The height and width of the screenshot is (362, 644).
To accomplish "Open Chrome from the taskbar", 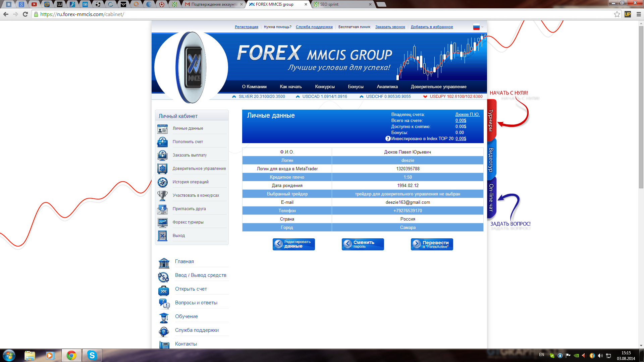I will (71, 355).
